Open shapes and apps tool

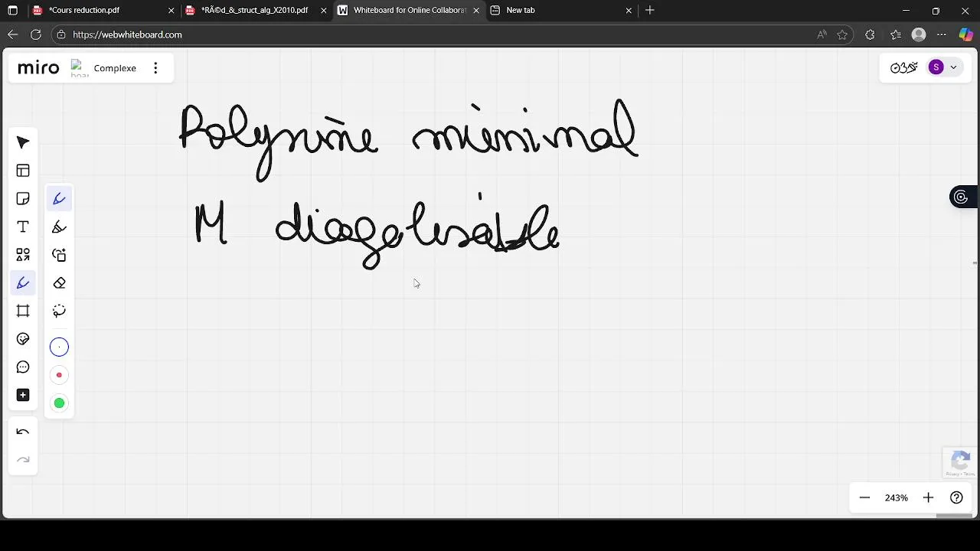tap(23, 255)
